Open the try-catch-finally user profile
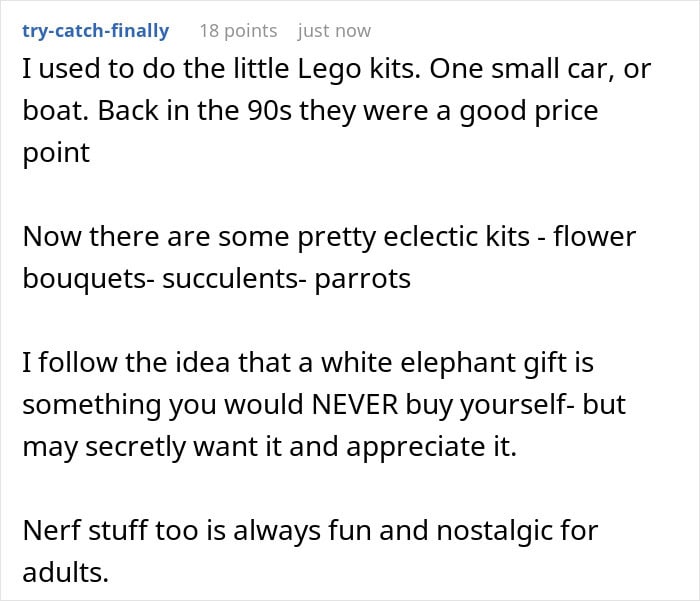 (95, 30)
